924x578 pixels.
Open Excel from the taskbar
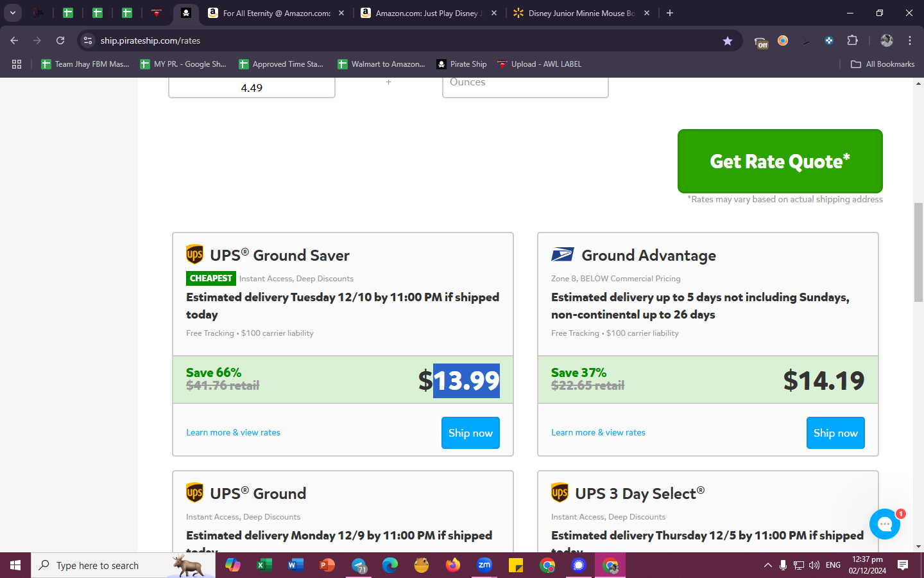(264, 565)
